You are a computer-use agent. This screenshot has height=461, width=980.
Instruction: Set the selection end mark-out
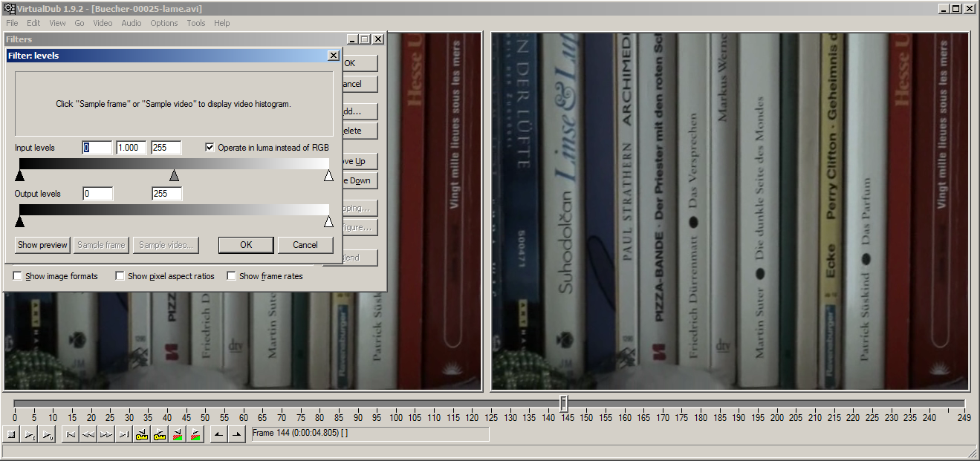[236, 435]
